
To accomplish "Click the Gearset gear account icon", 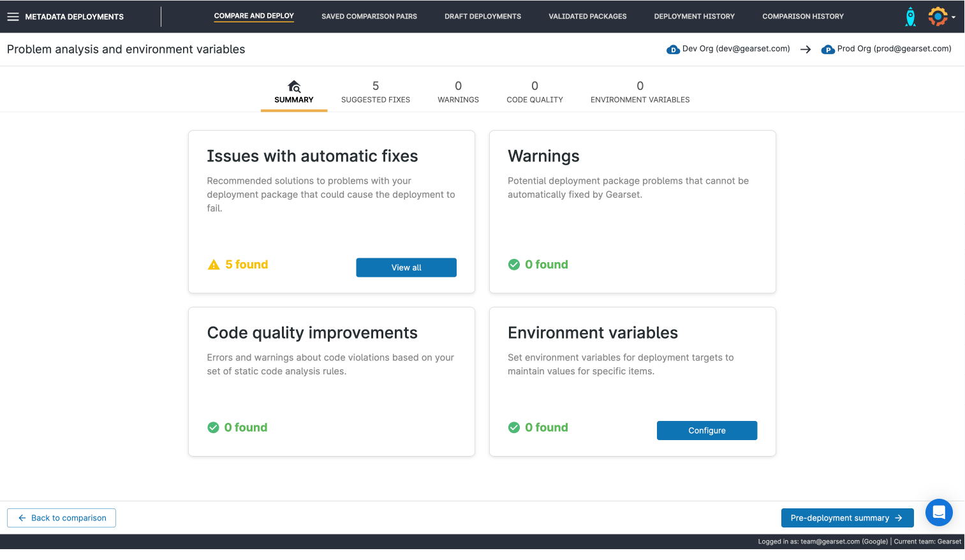I will [x=937, y=17].
